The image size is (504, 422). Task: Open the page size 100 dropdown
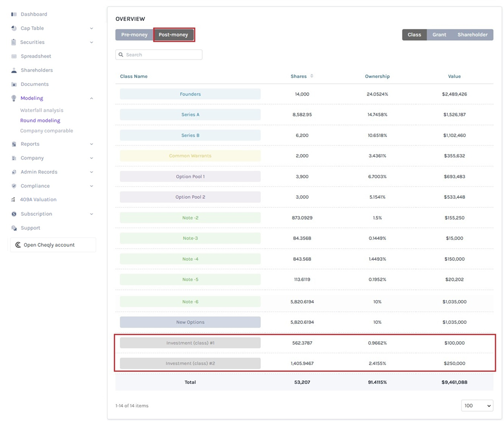(477, 406)
